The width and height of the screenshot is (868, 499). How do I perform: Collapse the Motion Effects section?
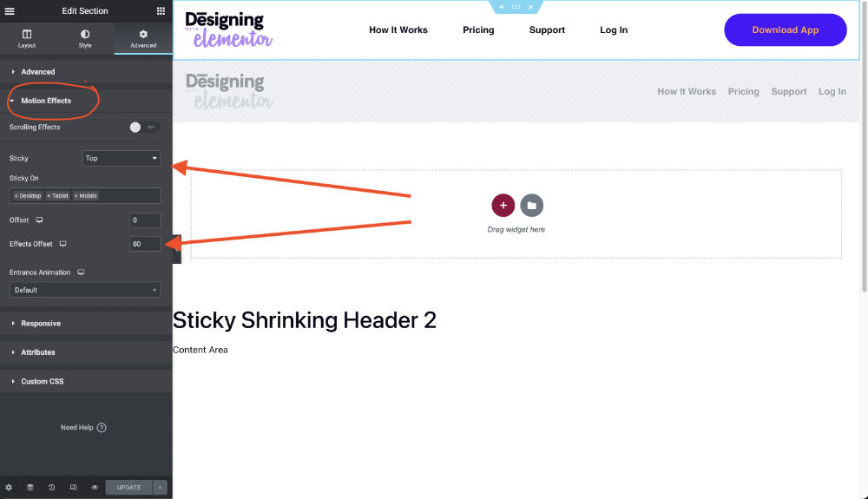pos(86,101)
